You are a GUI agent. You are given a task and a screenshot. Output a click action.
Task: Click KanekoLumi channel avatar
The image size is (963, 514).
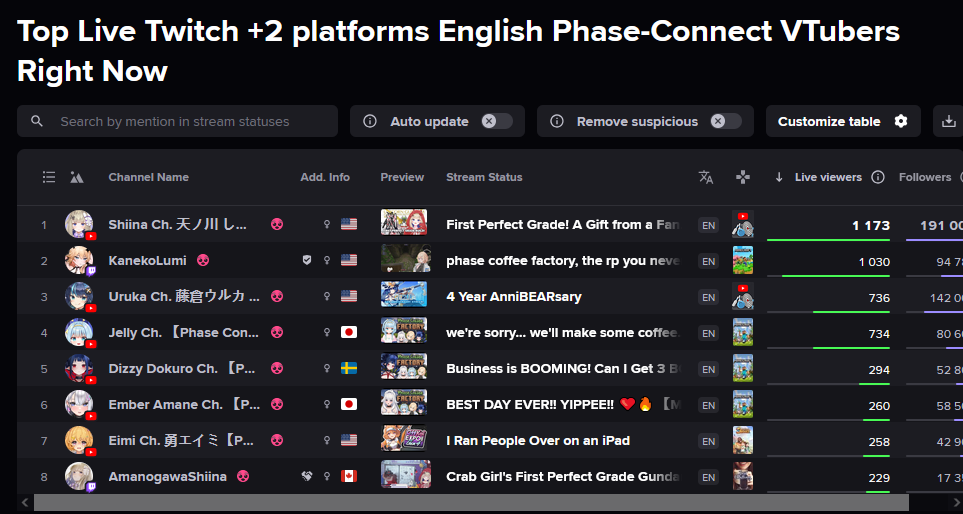pyautogui.click(x=79, y=260)
